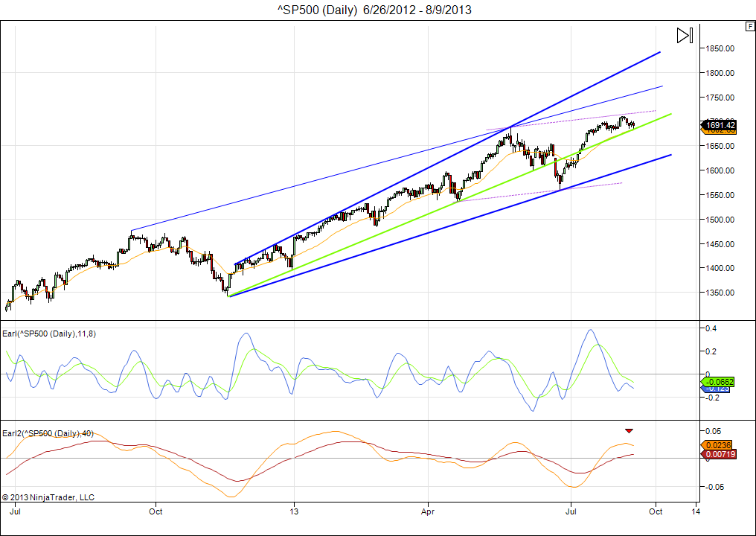Click the Oct label at right of time axis
756x536 pixels.
coord(656,512)
